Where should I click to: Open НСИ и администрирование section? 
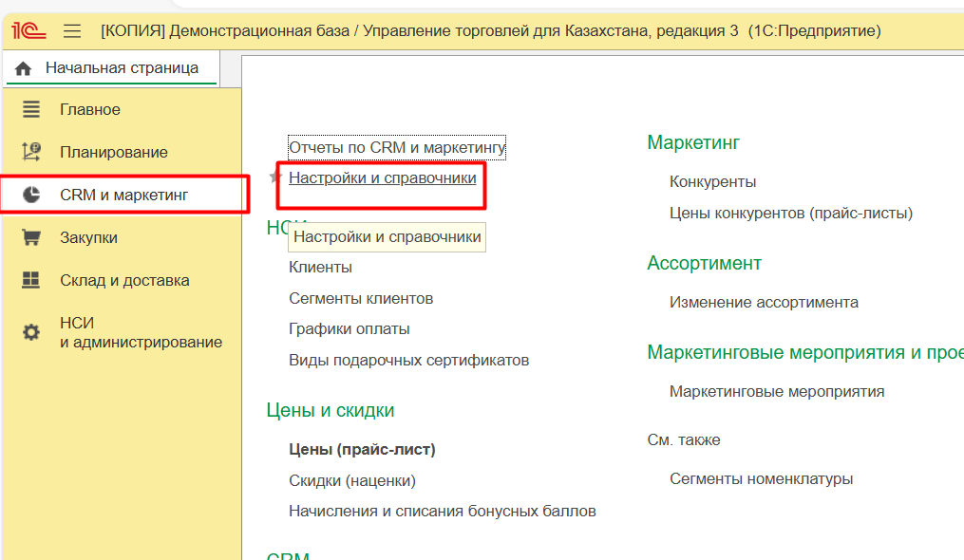[141, 332]
